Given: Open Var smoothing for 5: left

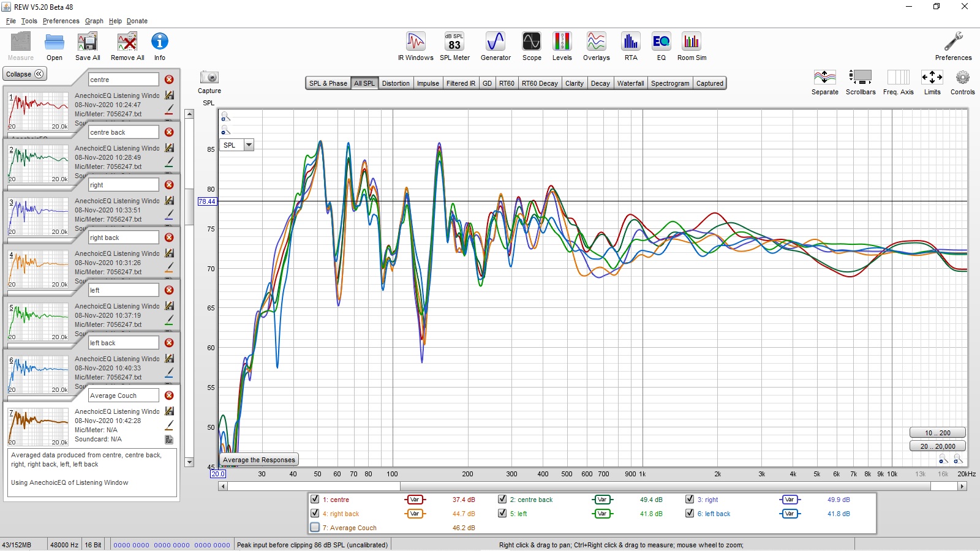Looking at the screenshot, I should coord(602,514).
